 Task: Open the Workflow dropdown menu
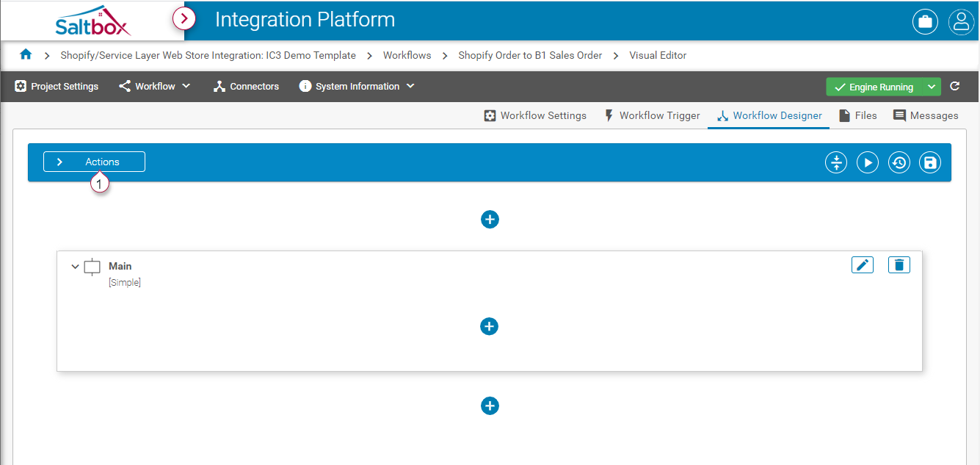tap(154, 87)
